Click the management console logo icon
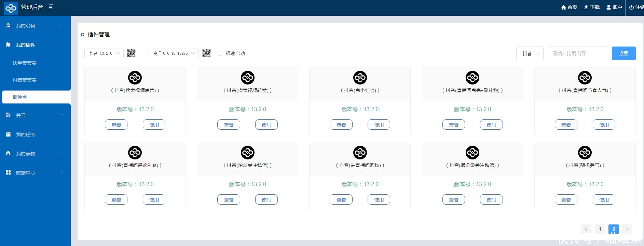 click(x=11, y=8)
